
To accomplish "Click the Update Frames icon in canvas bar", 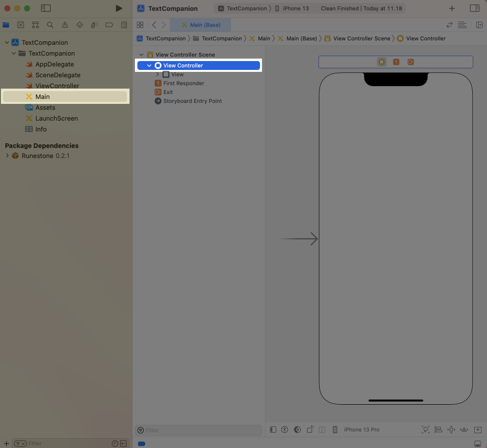I will [426, 430].
